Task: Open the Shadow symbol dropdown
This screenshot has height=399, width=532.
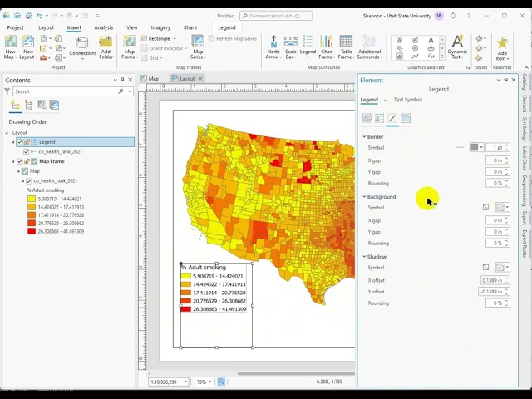Action: (507, 268)
